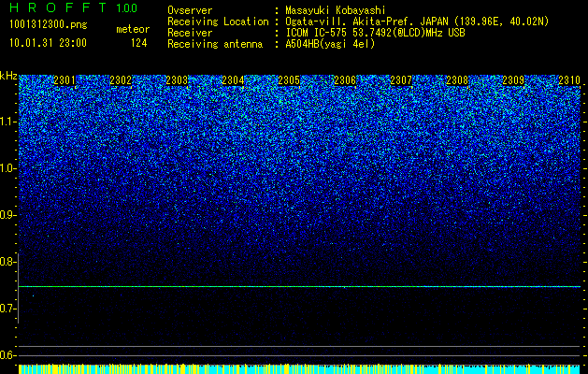Click the green carrier signal line
The height and width of the screenshot is (374, 588).
(x=300, y=287)
